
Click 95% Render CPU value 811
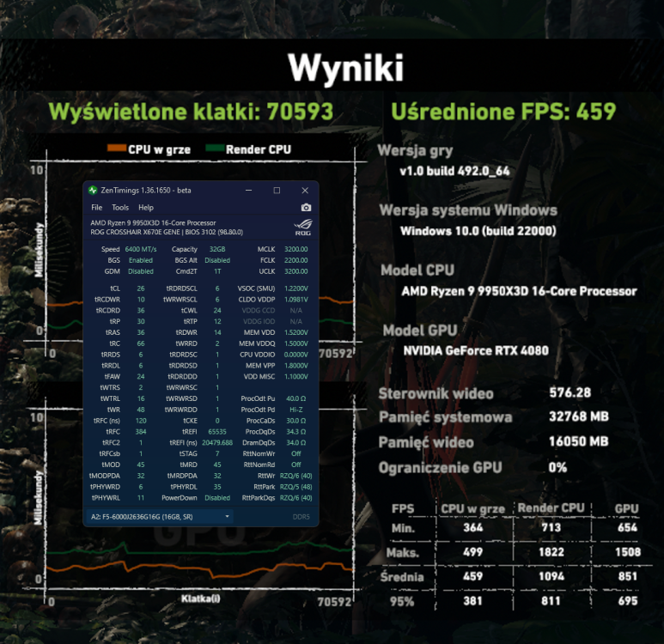(x=551, y=601)
